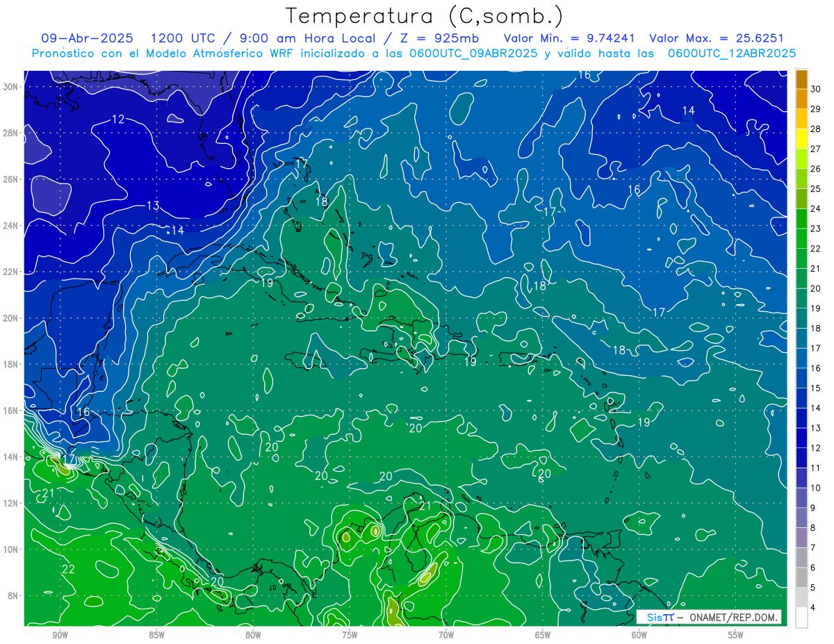Click the 28N latitude label

coord(10,133)
